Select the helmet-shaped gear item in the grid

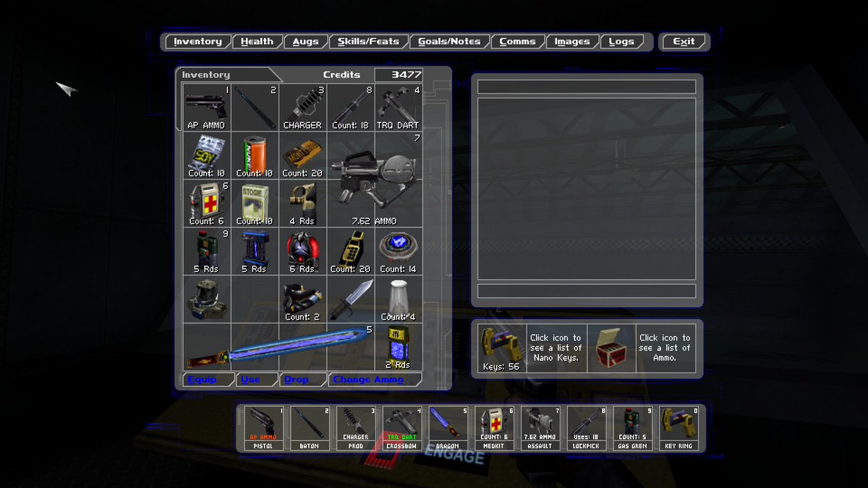[207, 298]
